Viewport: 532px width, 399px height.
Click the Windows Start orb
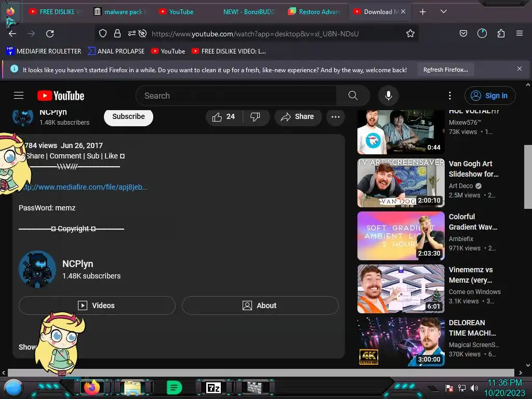click(13, 388)
